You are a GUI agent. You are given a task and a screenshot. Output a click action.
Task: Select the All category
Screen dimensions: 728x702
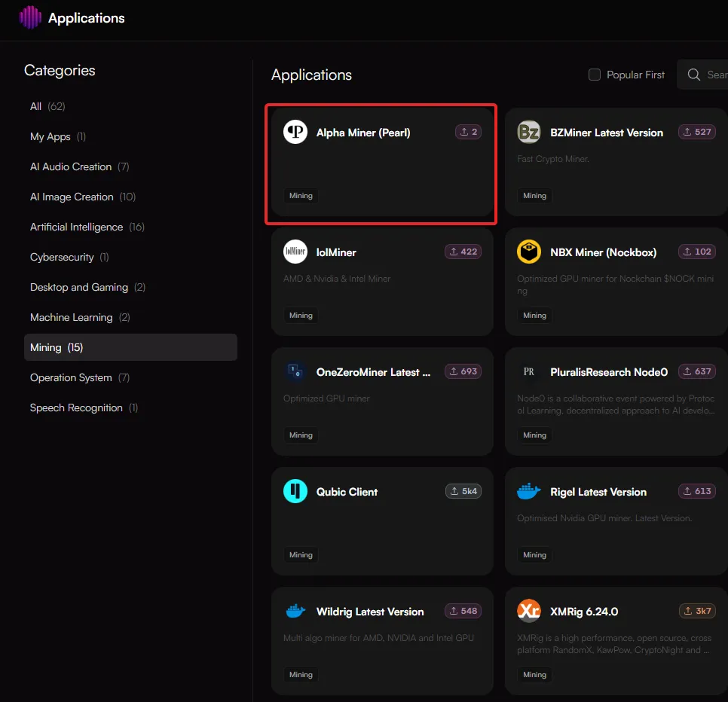click(130, 106)
